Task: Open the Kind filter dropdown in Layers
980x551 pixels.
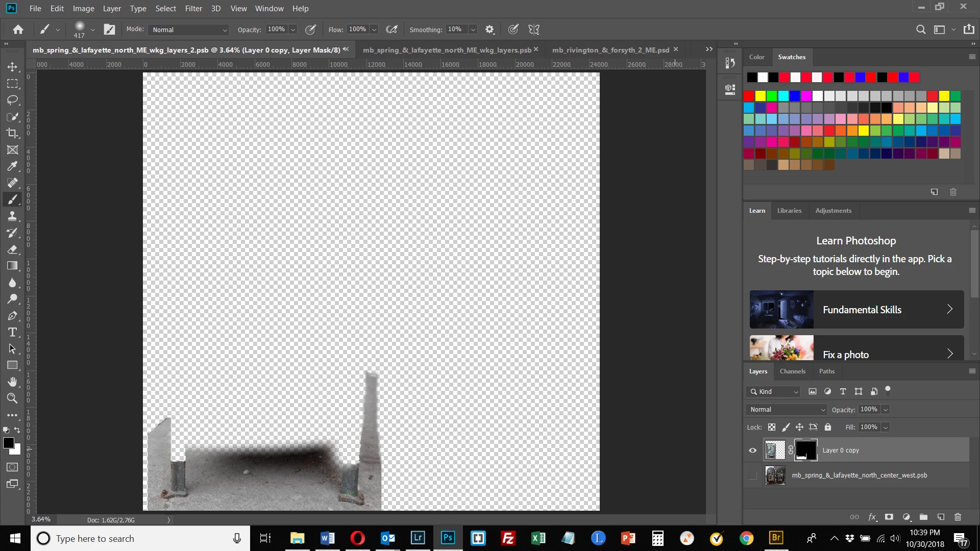Action: 773,392
